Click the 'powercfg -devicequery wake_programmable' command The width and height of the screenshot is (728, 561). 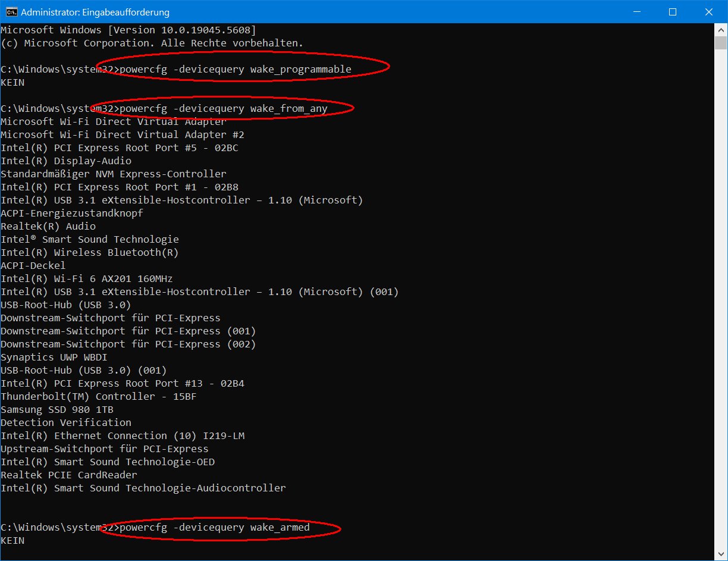point(235,69)
